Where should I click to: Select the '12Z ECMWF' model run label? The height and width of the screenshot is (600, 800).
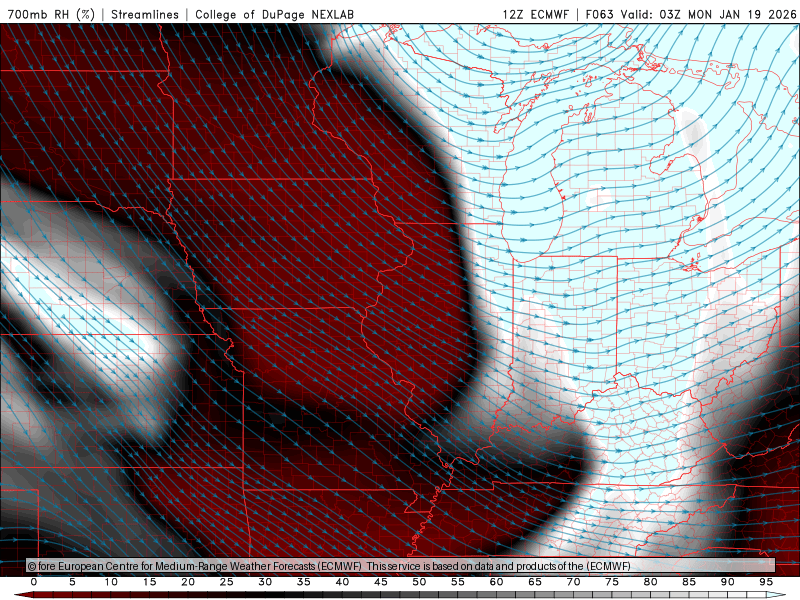coord(535,14)
